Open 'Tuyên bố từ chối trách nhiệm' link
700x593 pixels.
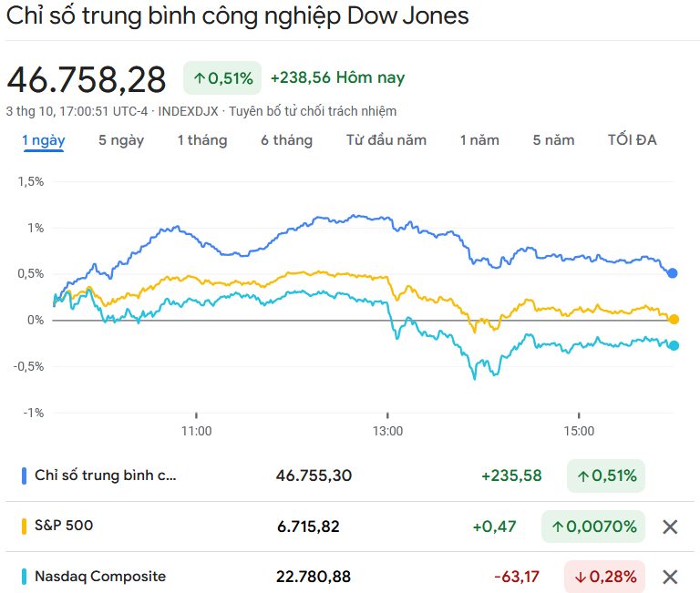click(x=313, y=111)
